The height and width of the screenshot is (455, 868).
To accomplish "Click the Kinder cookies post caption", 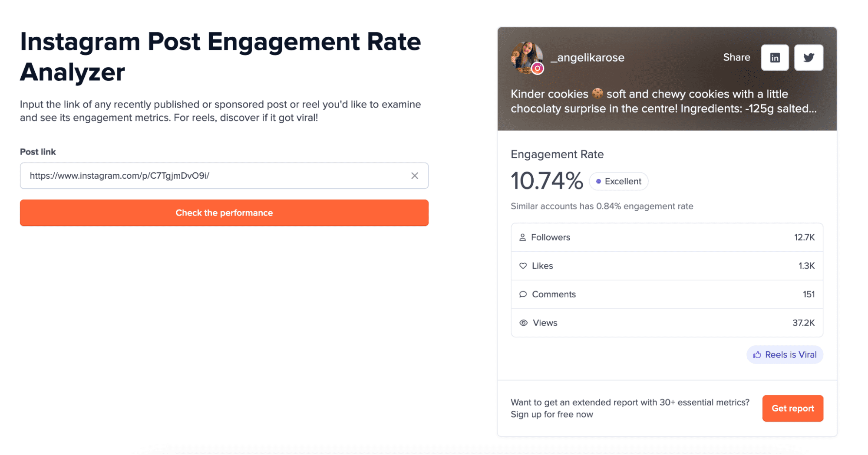I will point(663,101).
